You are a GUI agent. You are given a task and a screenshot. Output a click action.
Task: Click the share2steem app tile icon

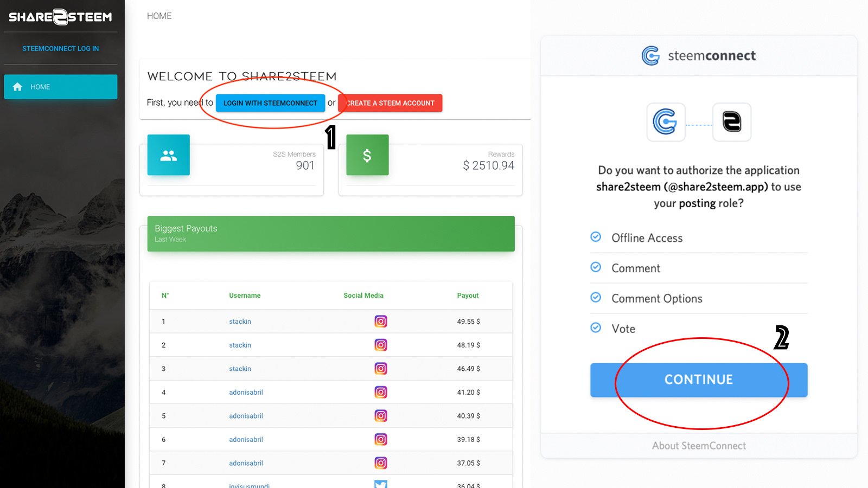(732, 122)
